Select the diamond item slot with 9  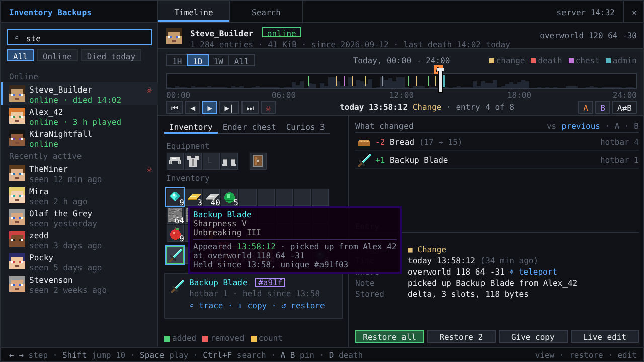(175, 197)
